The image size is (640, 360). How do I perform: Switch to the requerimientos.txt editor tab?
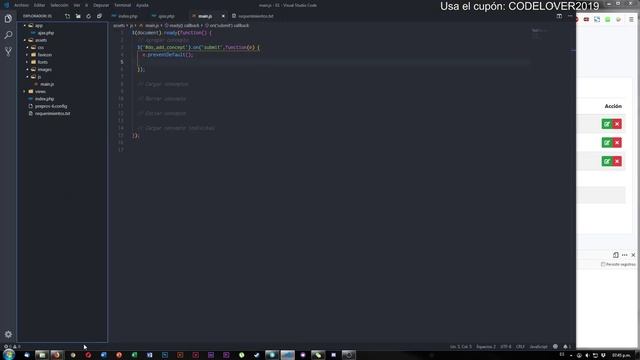[x=256, y=16]
